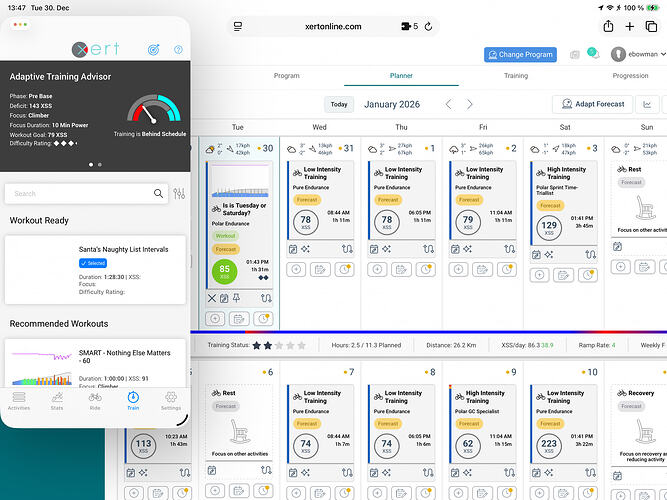The image size is (667, 500).
Task: Remove Tuesday's workout with the X icon
Action: click(x=211, y=298)
